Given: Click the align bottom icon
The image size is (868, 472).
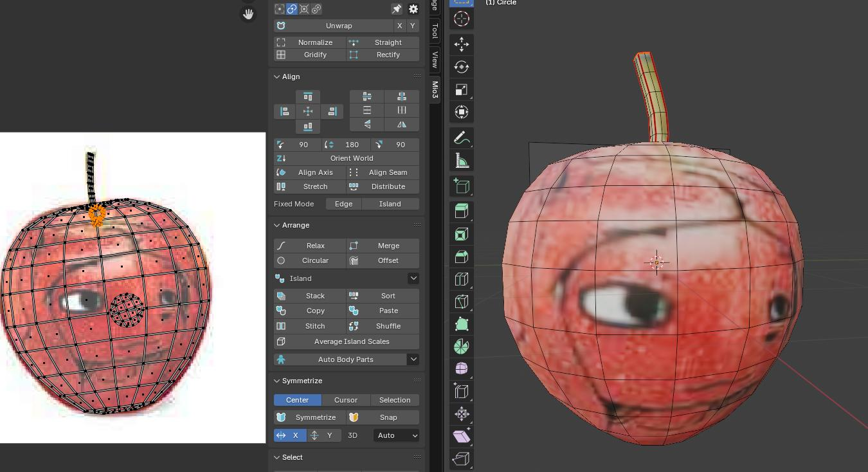Looking at the screenshot, I should [x=308, y=127].
